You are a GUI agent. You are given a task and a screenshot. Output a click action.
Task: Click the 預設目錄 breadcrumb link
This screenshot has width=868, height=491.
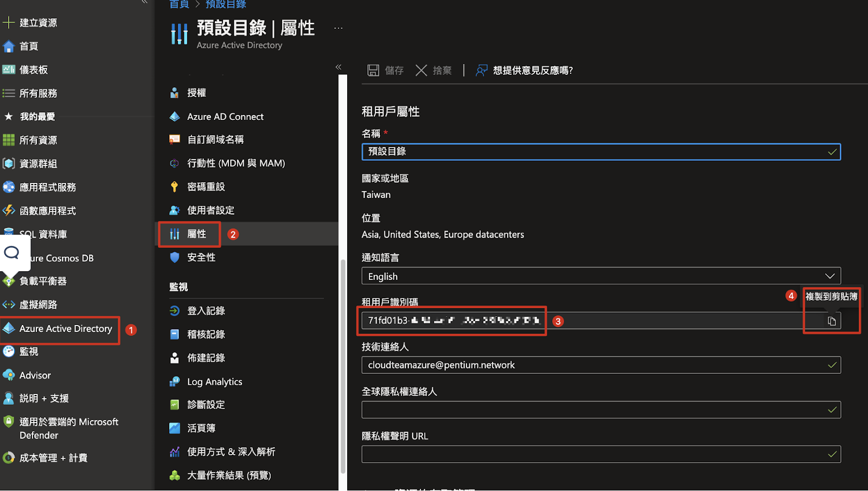[x=226, y=4]
